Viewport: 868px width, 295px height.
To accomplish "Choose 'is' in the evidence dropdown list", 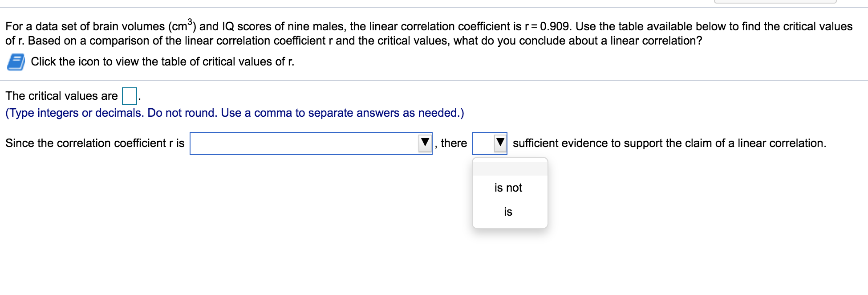I will tap(508, 212).
